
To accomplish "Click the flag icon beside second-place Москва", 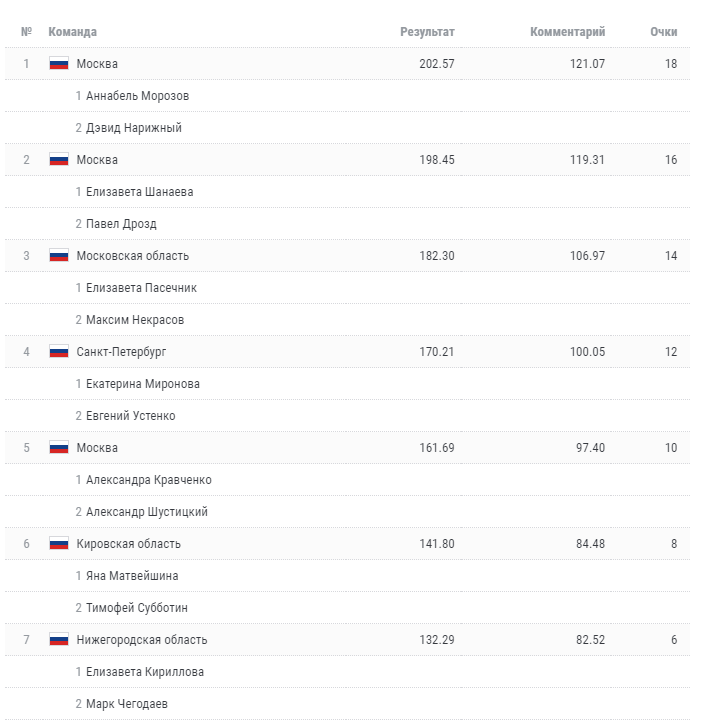I will (x=59, y=160).
